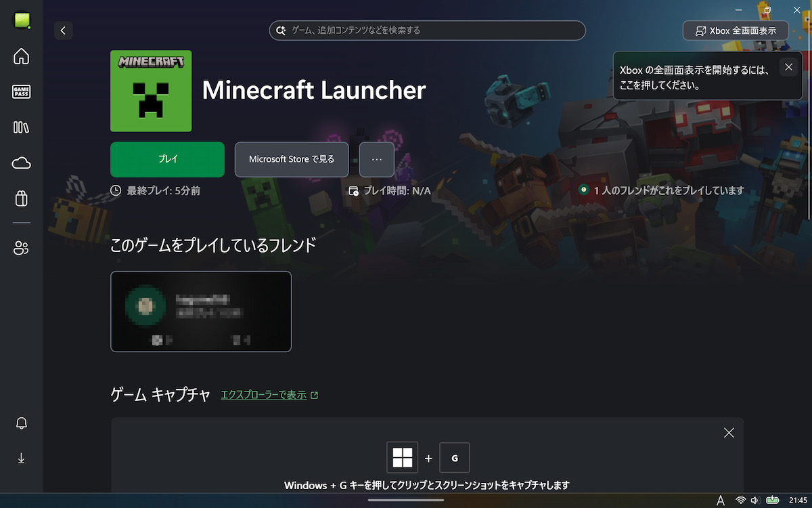Click the 最終プレイ: 5分前 text
This screenshot has width=812, height=508.
[163, 191]
